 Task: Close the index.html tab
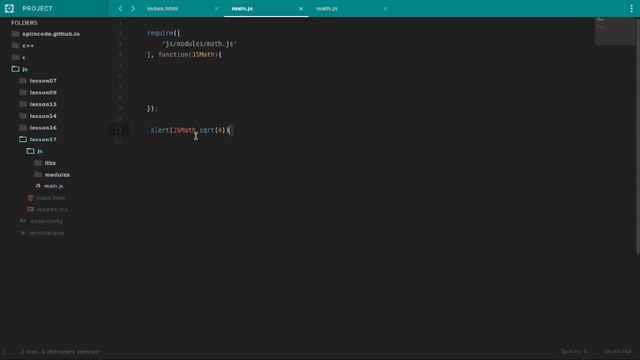tap(216, 9)
